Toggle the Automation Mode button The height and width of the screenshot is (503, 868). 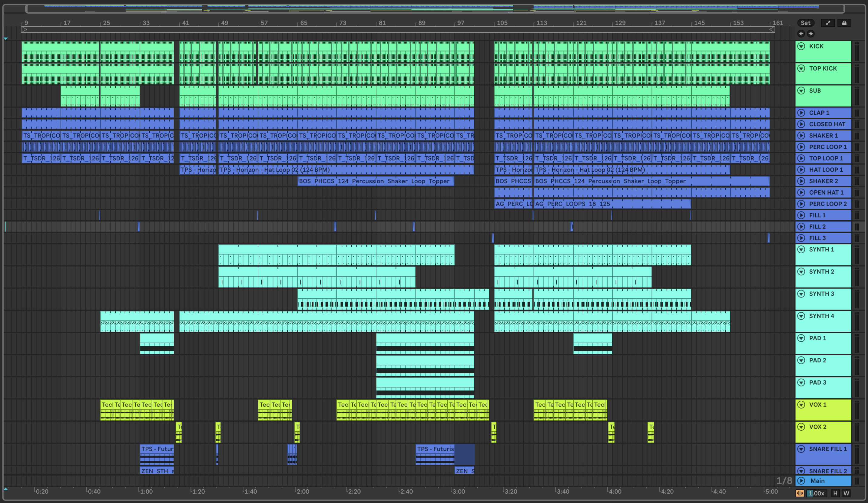(x=828, y=23)
